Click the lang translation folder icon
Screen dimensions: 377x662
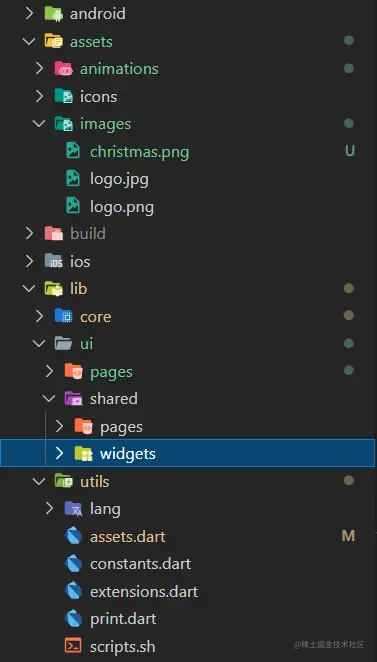73,509
